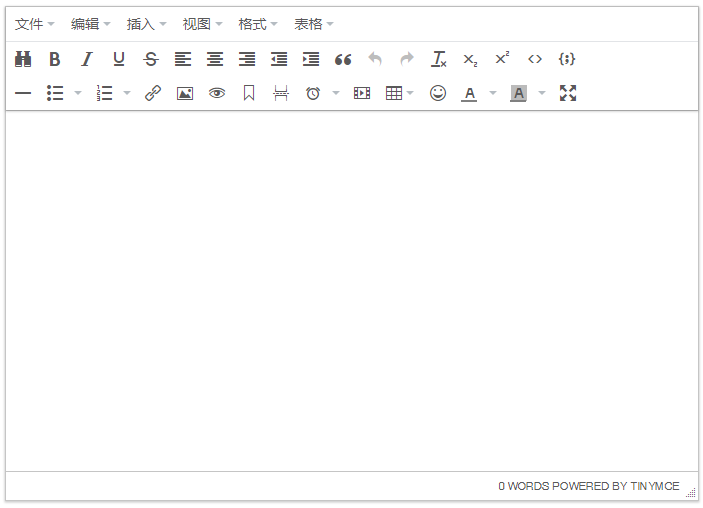Viewport: 703px width, 508px height.
Task: Apply the text color
Action: tap(469, 94)
